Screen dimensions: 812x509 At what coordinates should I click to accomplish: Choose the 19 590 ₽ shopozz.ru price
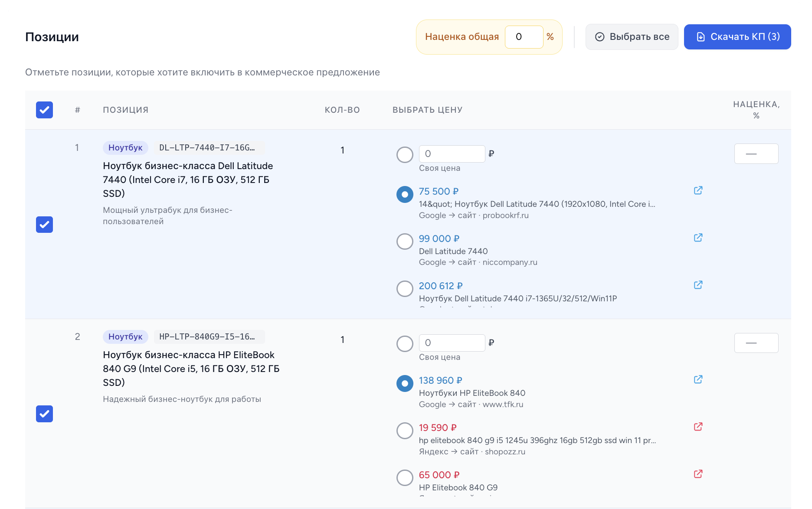(x=405, y=431)
